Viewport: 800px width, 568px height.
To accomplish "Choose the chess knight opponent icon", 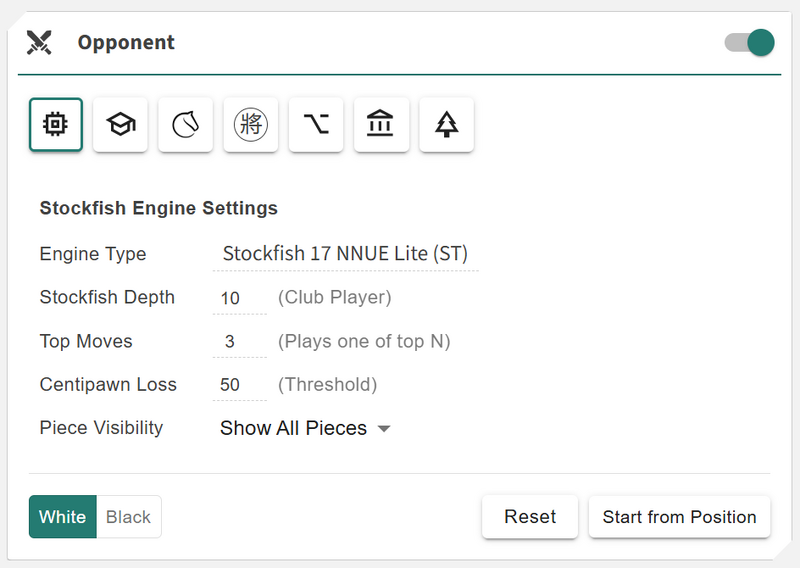I will (x=186, y=124).
